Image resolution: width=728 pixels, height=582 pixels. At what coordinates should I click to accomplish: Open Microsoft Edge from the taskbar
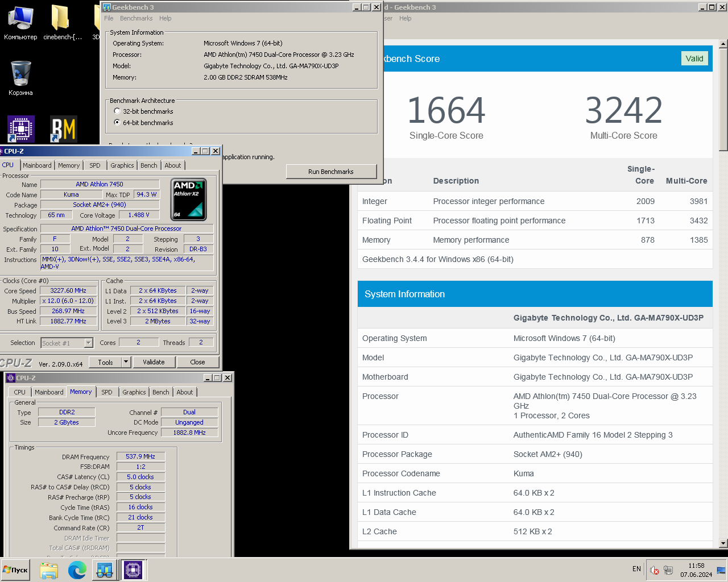point(77,570)
